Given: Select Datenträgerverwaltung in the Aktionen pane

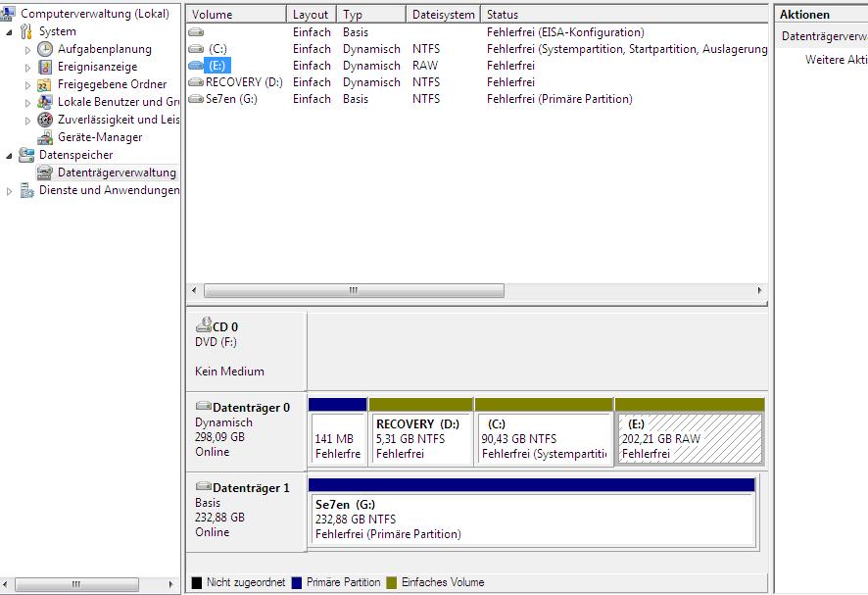Looking at the screenshot, I should [x=824, y=36].
